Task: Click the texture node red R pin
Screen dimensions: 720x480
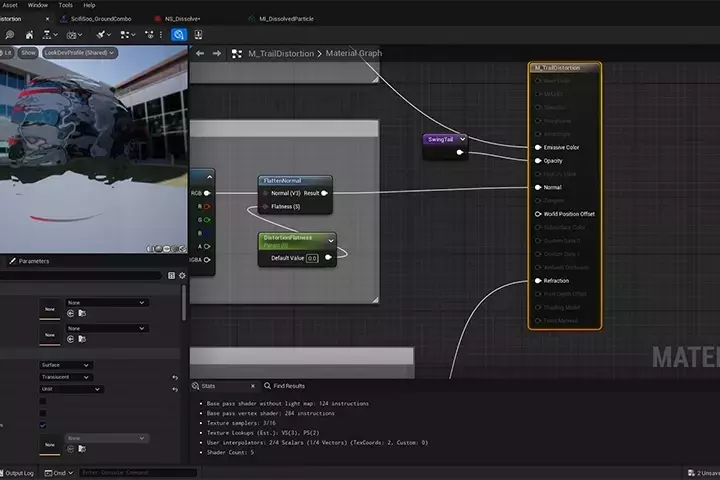Action: (207, 207)
